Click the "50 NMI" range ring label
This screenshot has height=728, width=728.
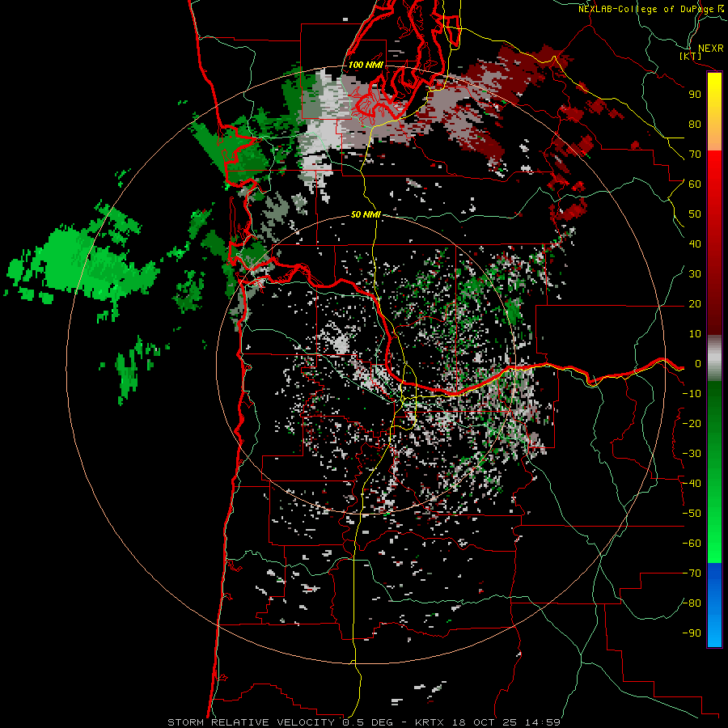tap(366, 214)
